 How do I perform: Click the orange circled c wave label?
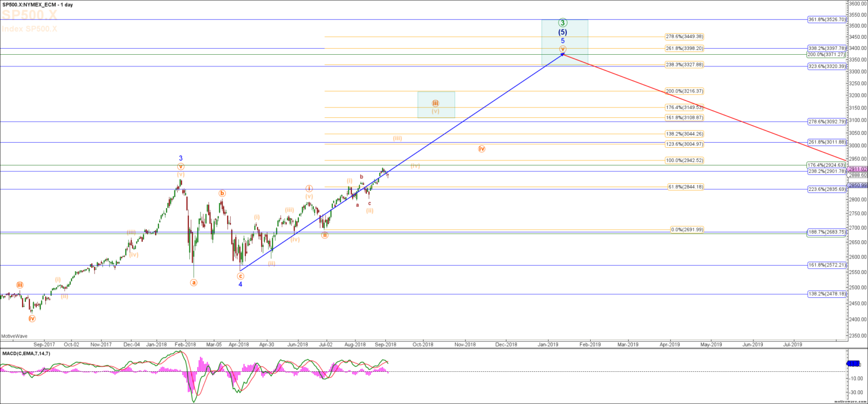tap(240, 276)
